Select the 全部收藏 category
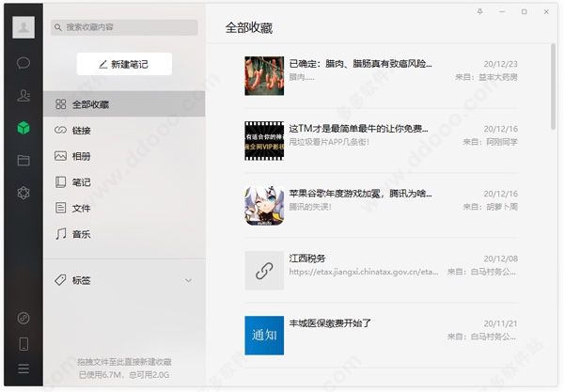The image size is (564, 392). pos(124,104)
